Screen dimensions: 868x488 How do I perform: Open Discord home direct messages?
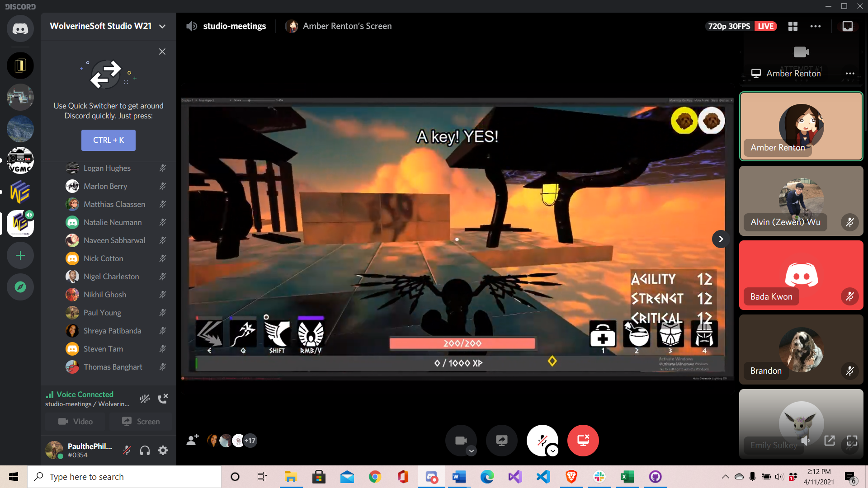[x=20, y=29]
